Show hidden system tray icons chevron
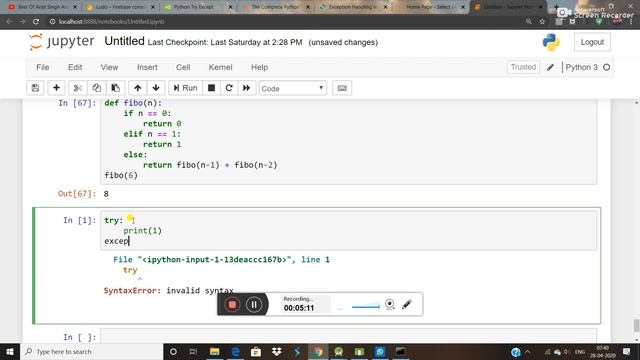 click(527, 351)
